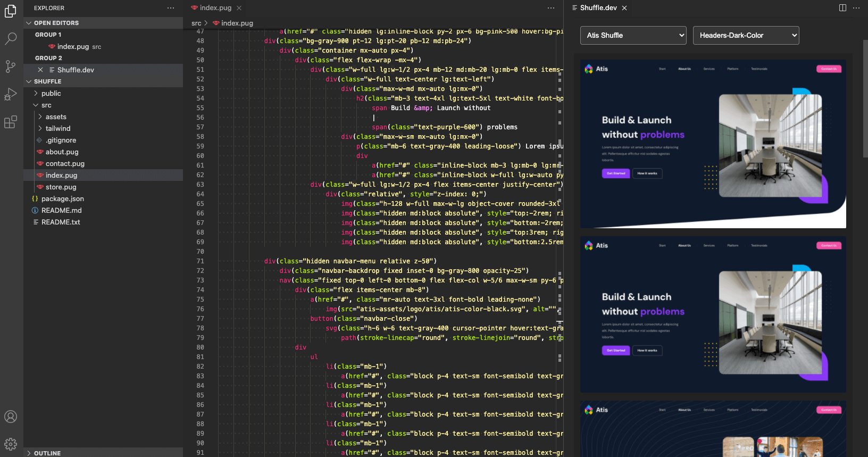Expand the assets folder
868x457 pixels.
pyautogui.click(x=56, y=117)
